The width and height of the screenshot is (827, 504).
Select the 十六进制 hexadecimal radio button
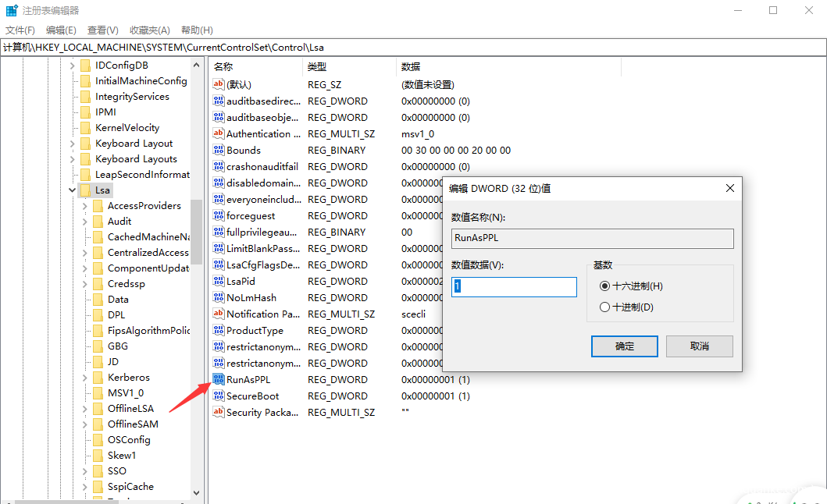(x=604, y=286)
